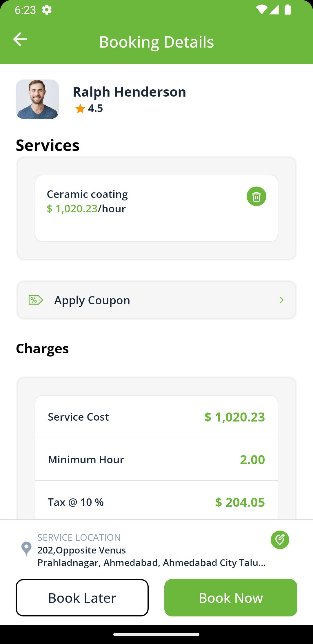Open the Apply Coupon row
The height and width of the screenshot is (644, 313).
pyautogui.click(x=156, y=300)
